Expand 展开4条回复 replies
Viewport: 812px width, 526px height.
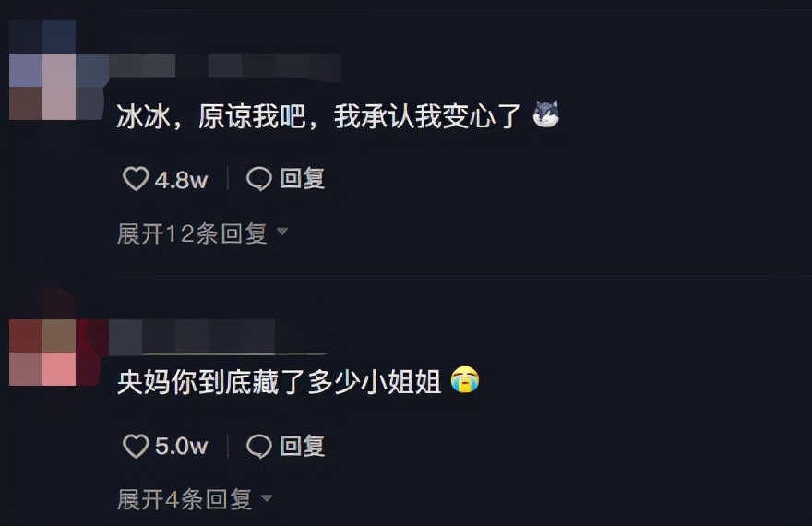pyautogui.click(x=185, y=499)
